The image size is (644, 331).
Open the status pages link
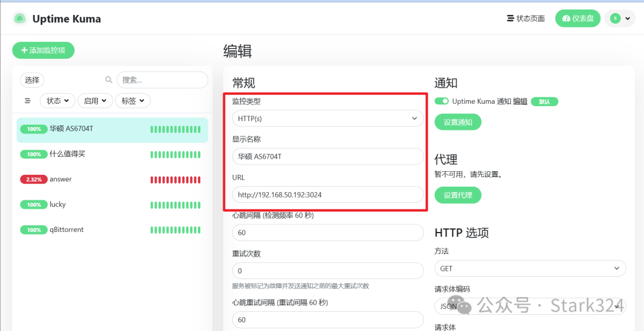[526, 18]
